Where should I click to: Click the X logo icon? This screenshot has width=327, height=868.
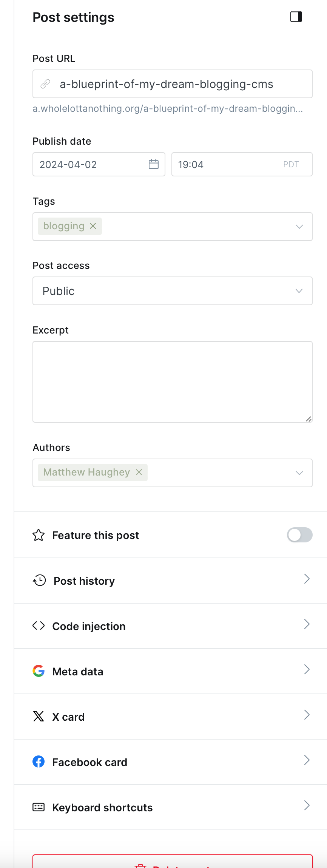point(39,717)
